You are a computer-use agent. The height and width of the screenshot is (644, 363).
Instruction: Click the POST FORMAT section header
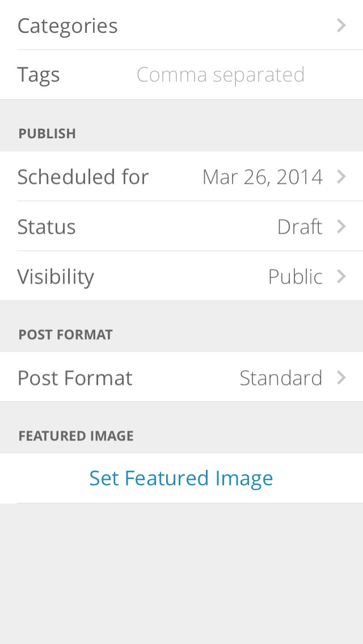tap(66, 334)
